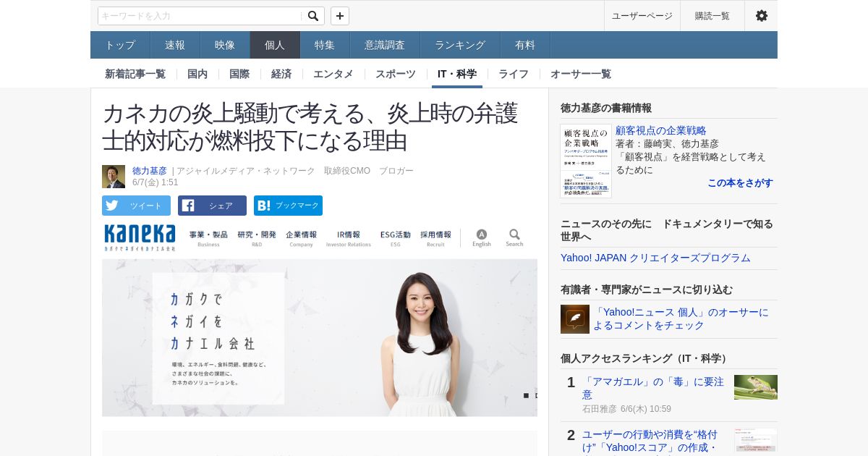This screenshot has height=456, width=868.
Task: Click 企業情報 in Kaneka banner
Action: coord(301,238)
